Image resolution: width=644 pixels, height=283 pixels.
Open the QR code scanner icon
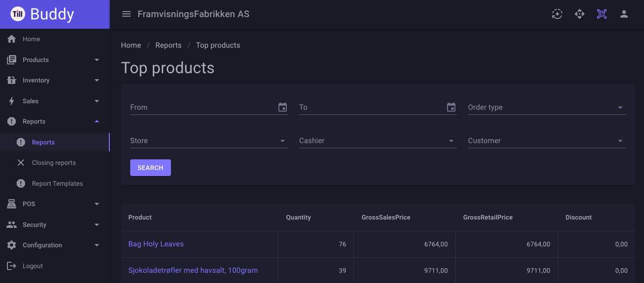click(x=602, y=14)
